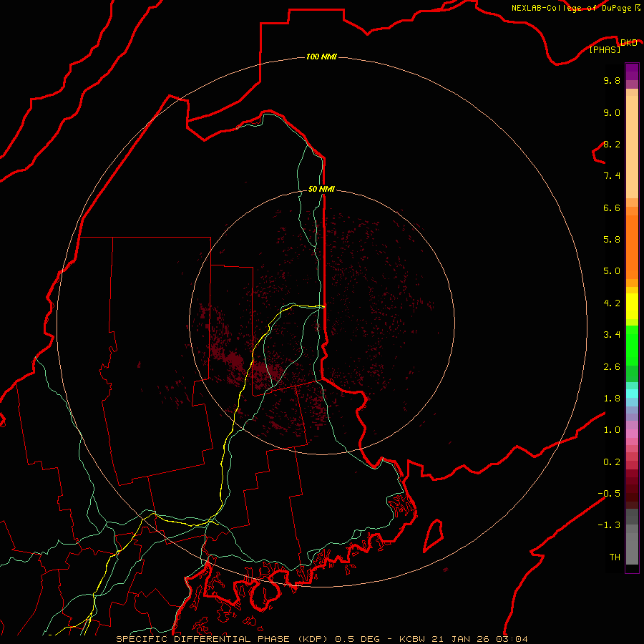Click the 5.0 legend value
This screenshot has width=644, height=644.
click(612, 271)
